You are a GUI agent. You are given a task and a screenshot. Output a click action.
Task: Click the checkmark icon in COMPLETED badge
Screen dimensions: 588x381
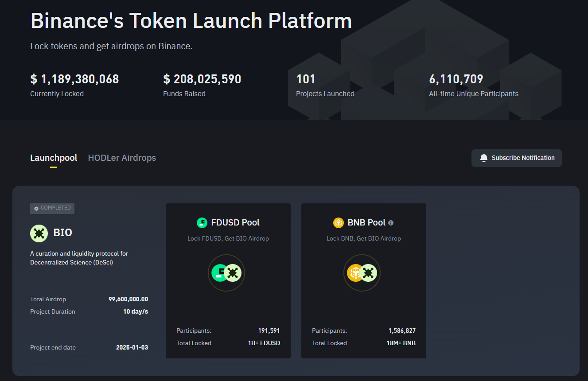tap(36, 208)
